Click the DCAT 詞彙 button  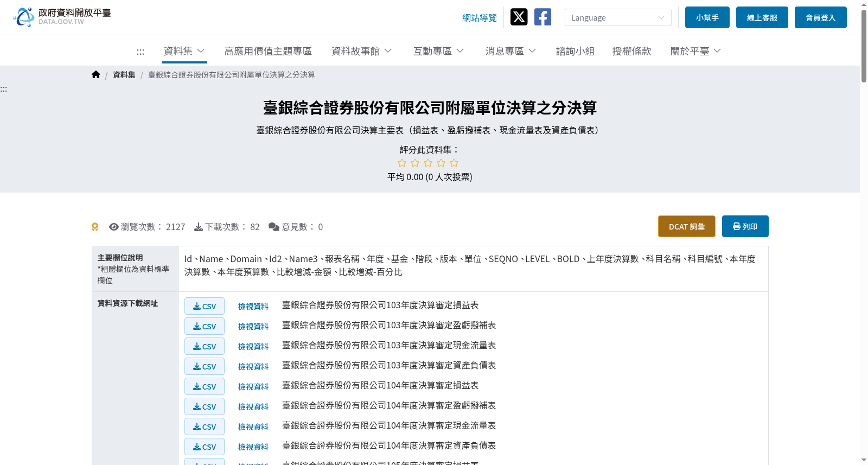click(x=687, y=226)
